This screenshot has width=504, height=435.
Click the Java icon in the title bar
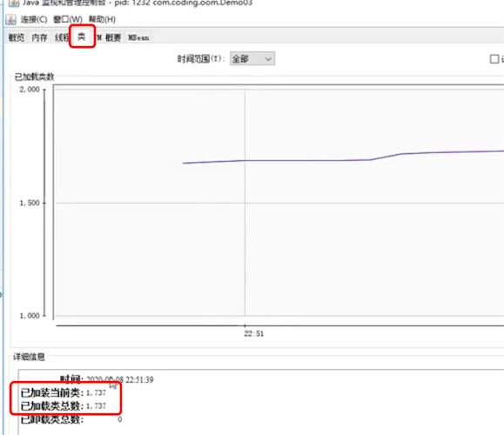(14, 3)
